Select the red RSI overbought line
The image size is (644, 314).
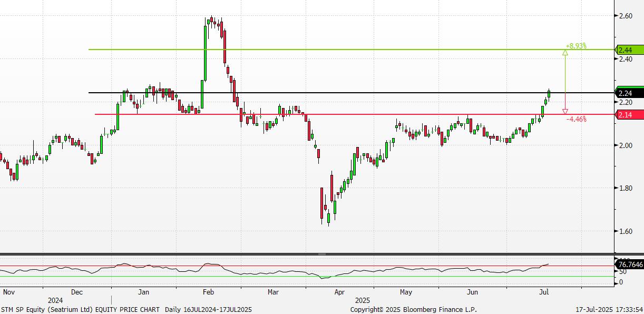tap(307, 266)
